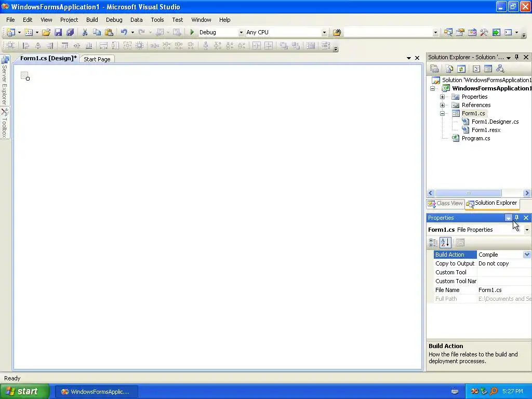The height and width of the screenshot is (399, 532).
Task: Click Align Tops layout icon
Action: tap(65, 46)
